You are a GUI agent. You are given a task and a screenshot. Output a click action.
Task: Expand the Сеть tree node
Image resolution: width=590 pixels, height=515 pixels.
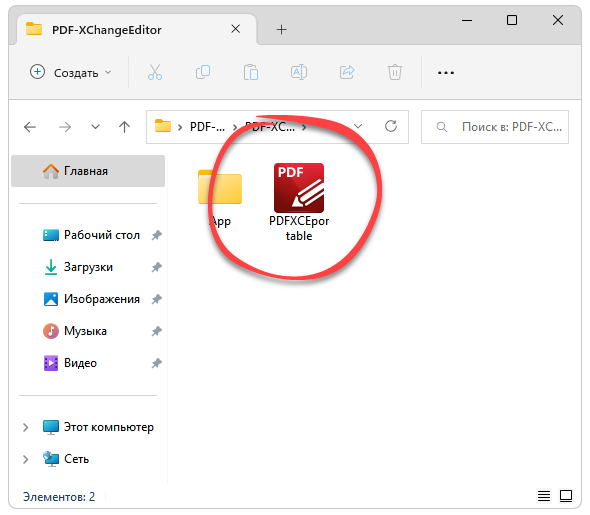tap(25, 459)
